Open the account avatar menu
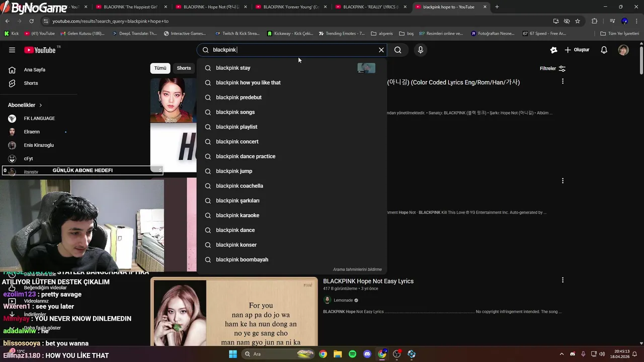644x362 pixels. pyautogui.click(x=623, y=50)
